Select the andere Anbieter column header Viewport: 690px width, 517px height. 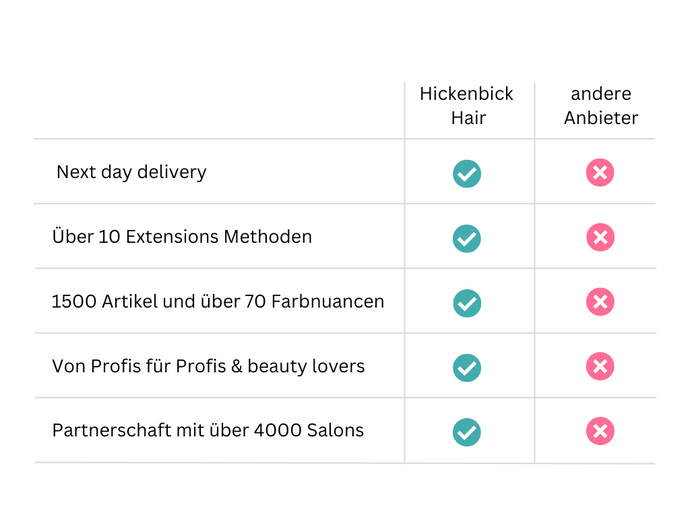[x=601, y=106]
